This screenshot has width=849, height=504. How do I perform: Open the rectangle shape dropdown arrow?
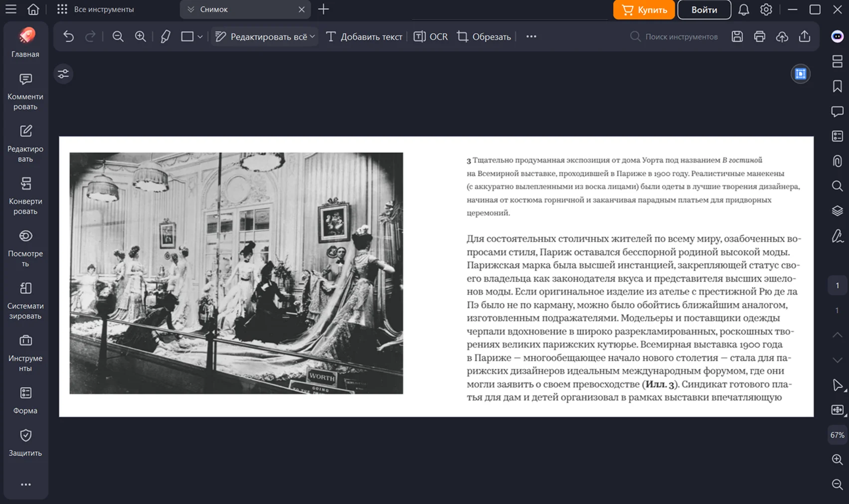[x=200, y=36]
